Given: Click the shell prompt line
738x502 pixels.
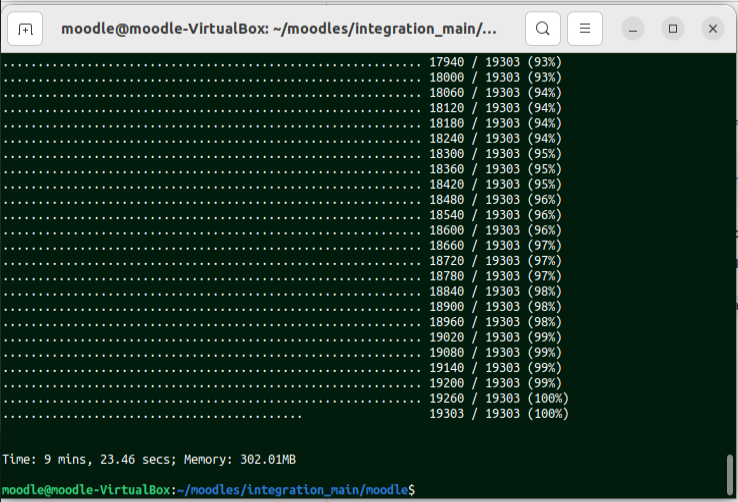Looking at the screenshot, I should click(x=209, y=490).
